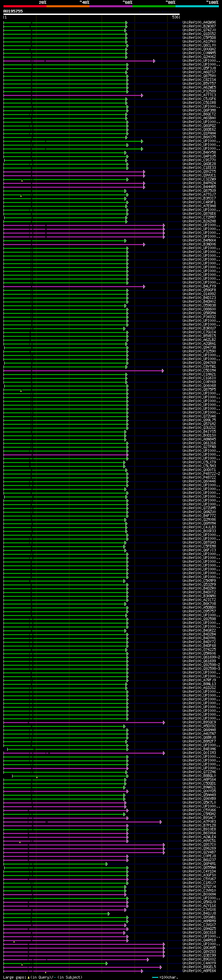Click the red ~20% identity legend segment
Screen dimensions: 222x980
click(x=25, y=7)
